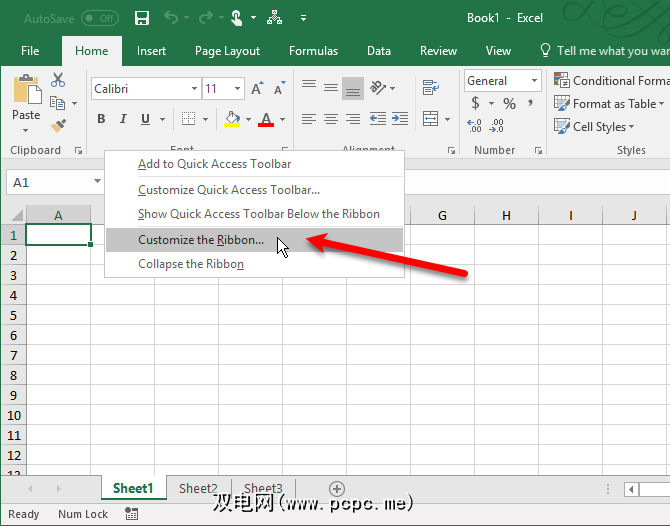Switch to the Page Layout tab
Screen dimensions: 670x526
click(x=227, y=51)
